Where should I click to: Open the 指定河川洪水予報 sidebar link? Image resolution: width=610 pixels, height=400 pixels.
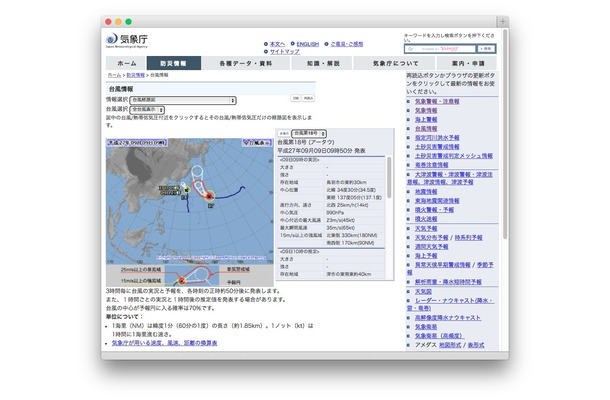[437, 138]
